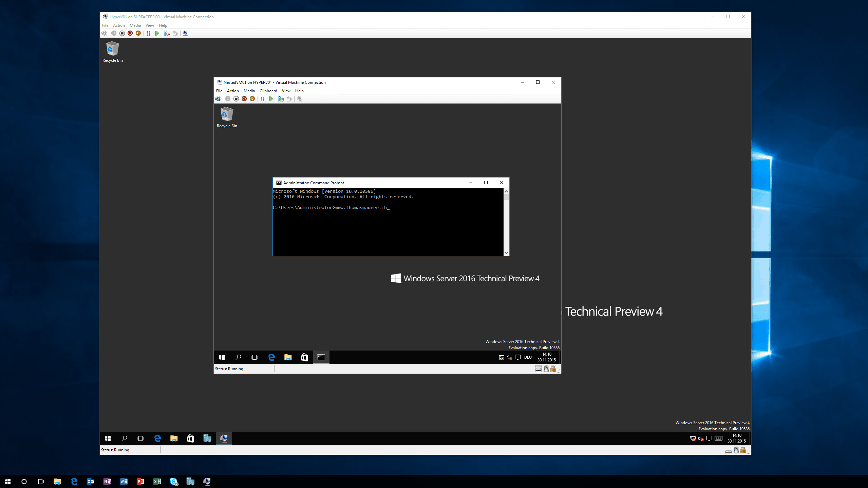This screenshot has height=488, width=868.
Task: Open the Action menu in NestedVM01 window
Action: [232, 91]
